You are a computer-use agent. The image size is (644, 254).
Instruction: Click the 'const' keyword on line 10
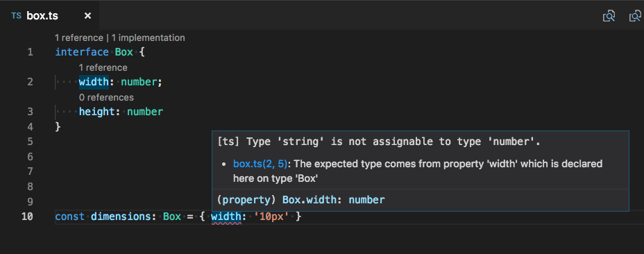click(70, 217)
